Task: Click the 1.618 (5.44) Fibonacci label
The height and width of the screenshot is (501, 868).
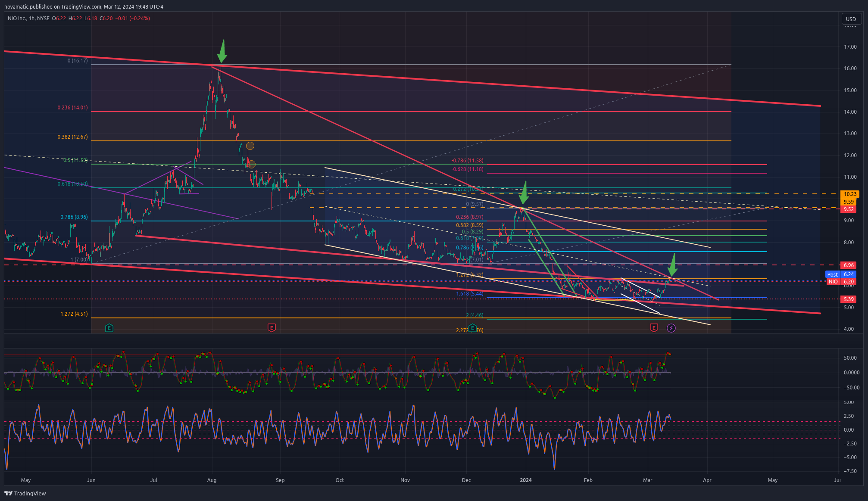Action: [469, 294]
